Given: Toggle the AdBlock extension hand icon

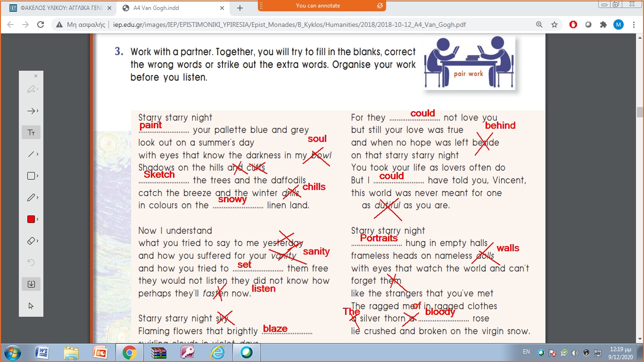Looking at the screenshot, I should tap(573, 25).
